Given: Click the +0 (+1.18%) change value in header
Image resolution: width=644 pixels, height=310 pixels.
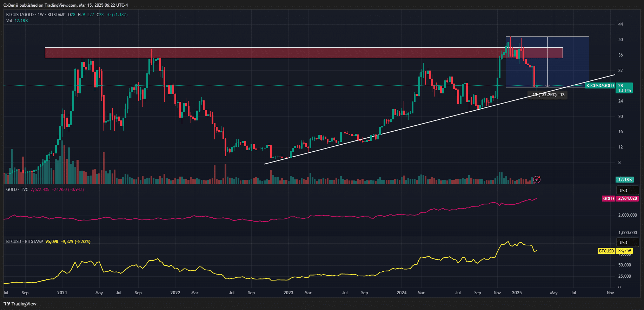Looking at the screenshot, I should (117, 15).
